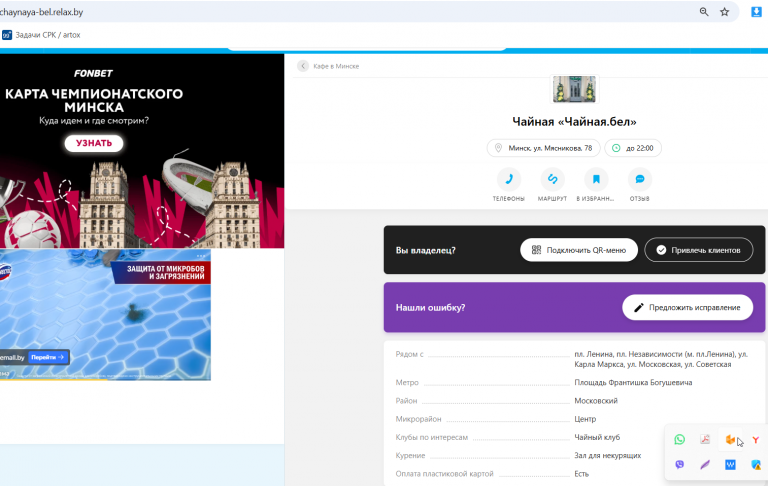Open WhatsApp from the system tray popup

coord(679,439)
